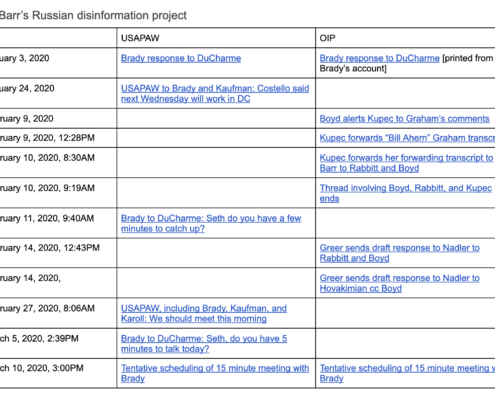Click 'Brady to DuCharme: Seth, do you have 5' link
Screen dimensions: 495x400
click(204, 344)
